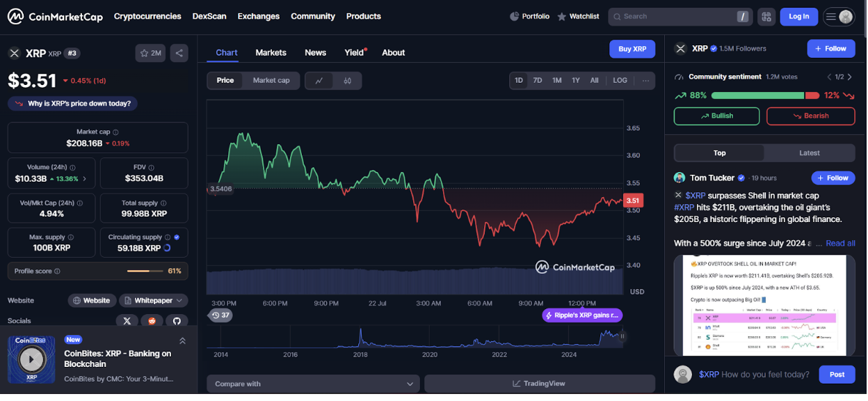The width and height of the screenshot is (868, 401).
Task: Open the Compare with dropdown
Action: (x=313, y=384)
